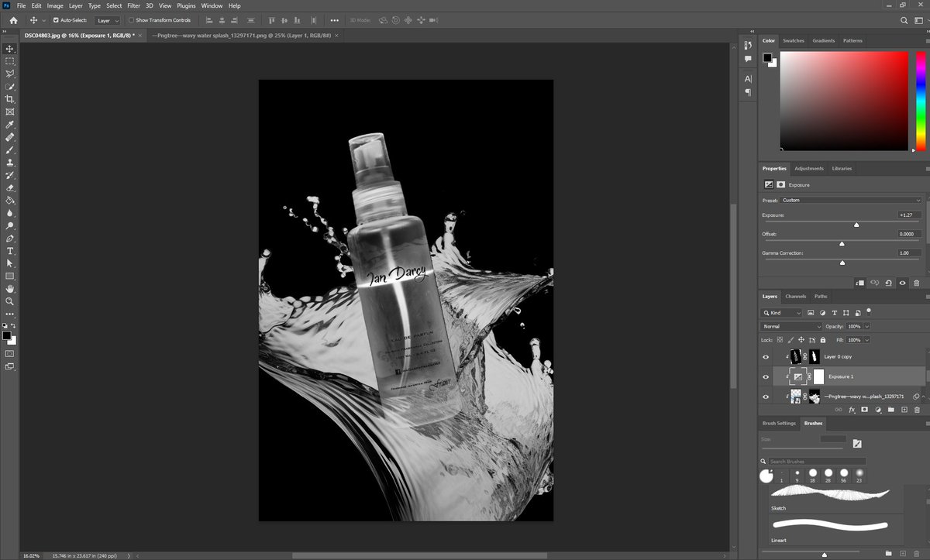This screenshot has width=930, height=560.
Task: Add layer style with fx icon
Action: coord(852,409)
